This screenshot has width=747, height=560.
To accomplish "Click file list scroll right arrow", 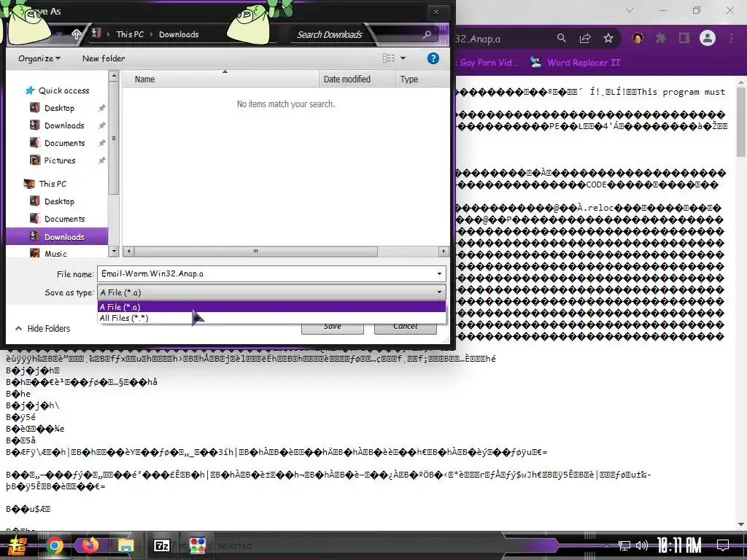I will [444, 251].
